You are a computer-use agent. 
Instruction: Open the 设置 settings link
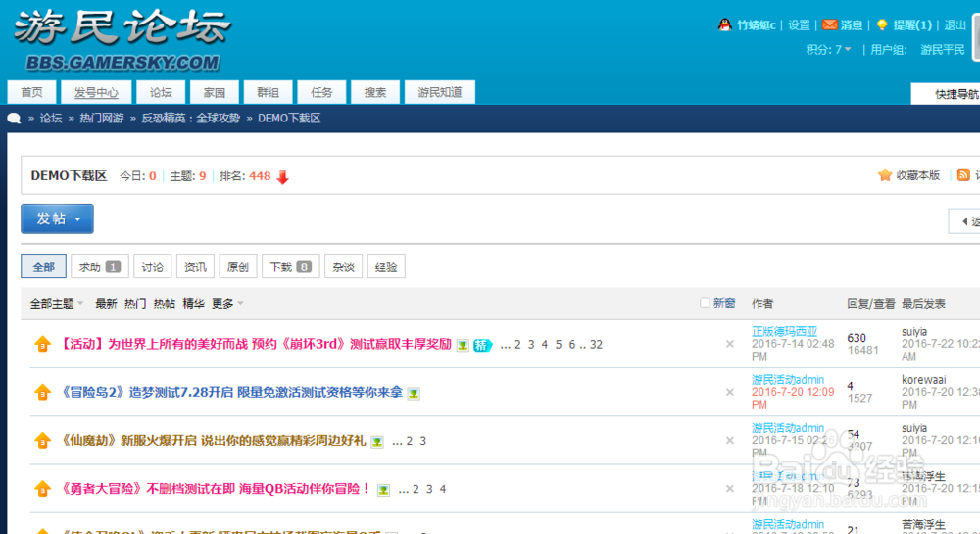click(x=799, y=24)
